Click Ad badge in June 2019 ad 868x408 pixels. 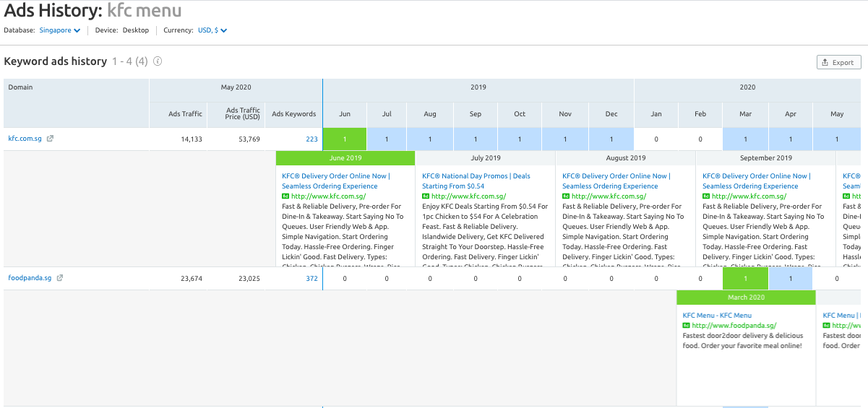coord(285,196)
